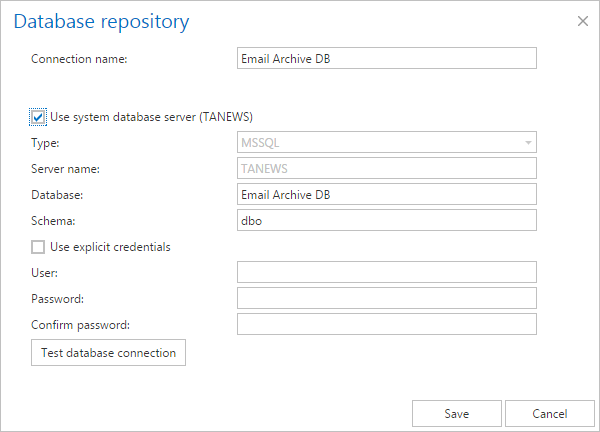Viewport: 600px width, 432px height.
Task: Click the arrow on the Type combo box
Action: click(x=527, y=143)
